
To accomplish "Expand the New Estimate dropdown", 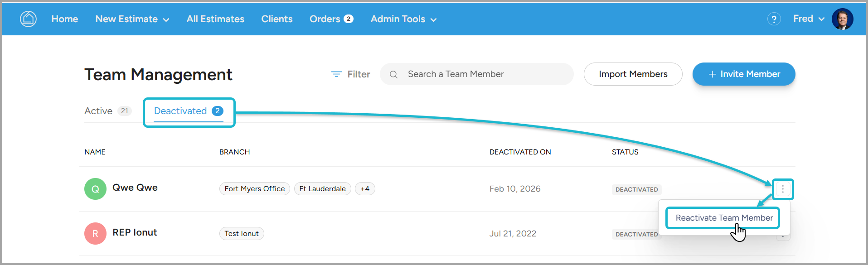I will click(x=132, y=19).
